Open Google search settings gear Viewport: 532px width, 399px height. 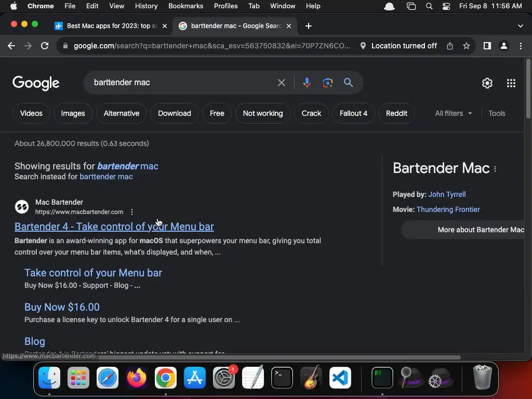point(487,83)
